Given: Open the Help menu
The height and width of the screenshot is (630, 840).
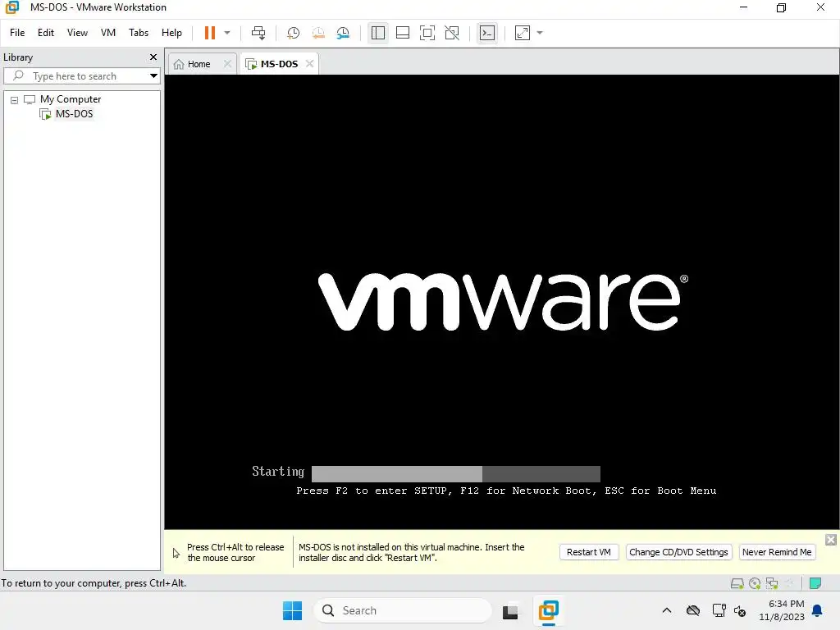Looking at the screenshot, I should pyautogui.click(x=171, y=33).
